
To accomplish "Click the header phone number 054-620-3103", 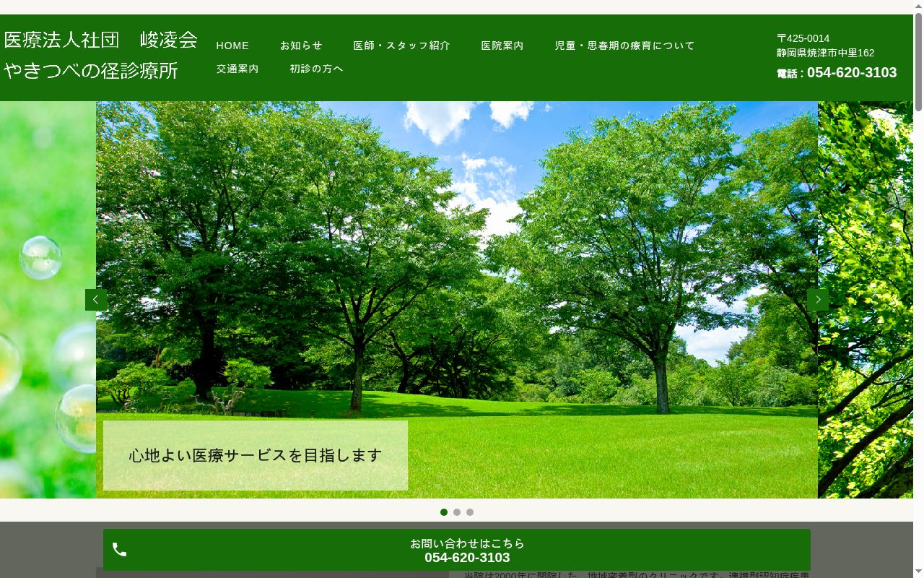I will 852,72.
